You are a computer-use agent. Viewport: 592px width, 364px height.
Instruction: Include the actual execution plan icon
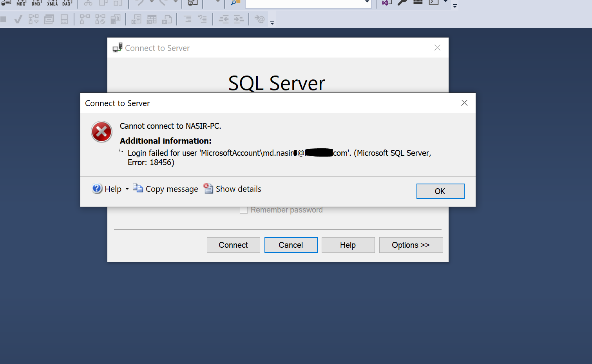[x=85, y=19]
